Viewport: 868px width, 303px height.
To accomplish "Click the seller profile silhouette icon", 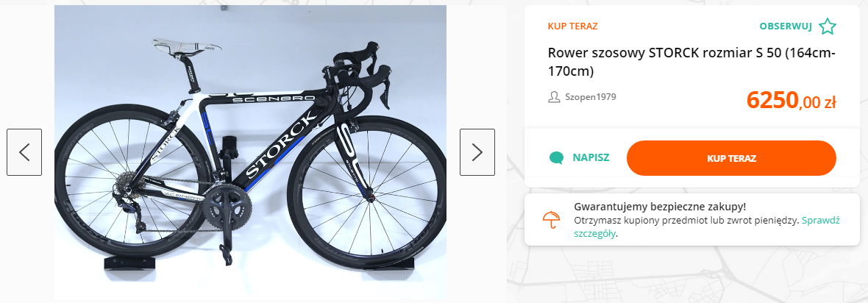I will point(555,97).
